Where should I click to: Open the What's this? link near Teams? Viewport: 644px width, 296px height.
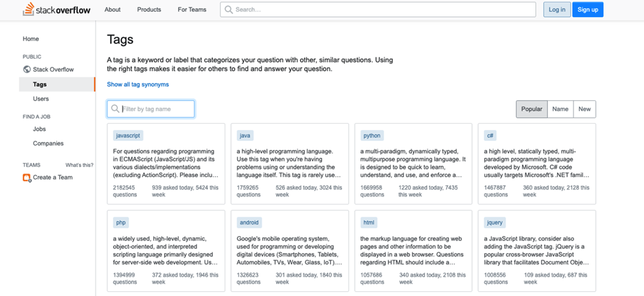coord(80,165)
